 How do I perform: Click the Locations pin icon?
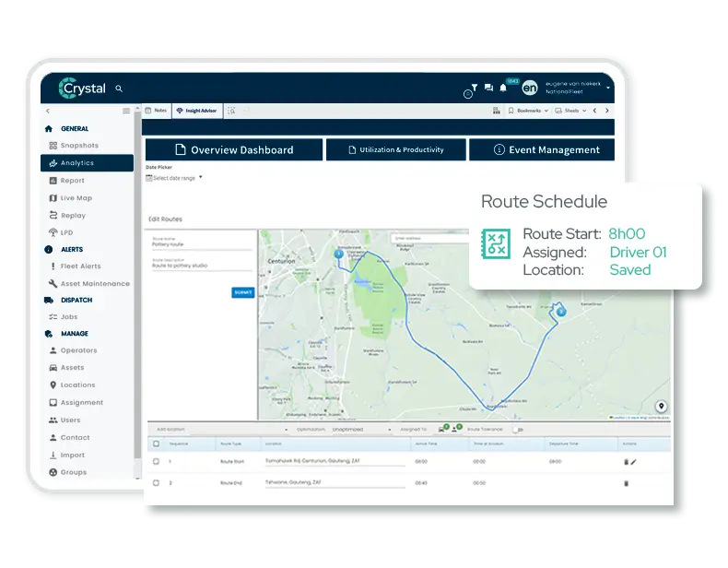tap(53, 385)
